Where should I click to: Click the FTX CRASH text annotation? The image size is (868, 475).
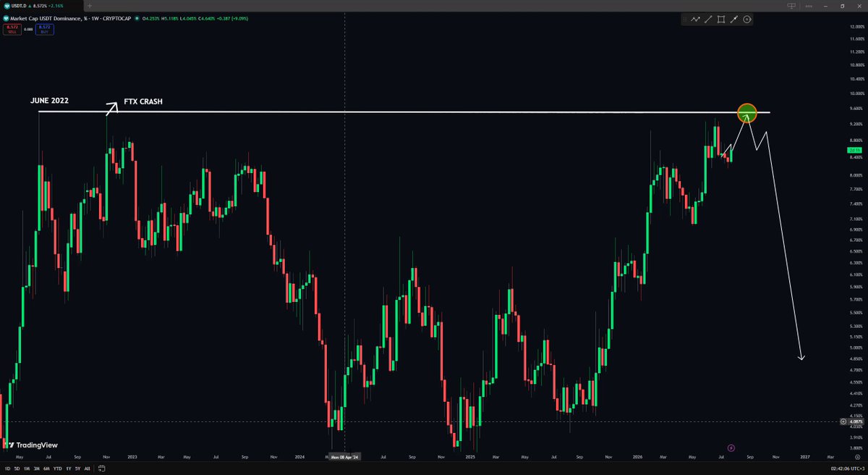tap(142, 102)
